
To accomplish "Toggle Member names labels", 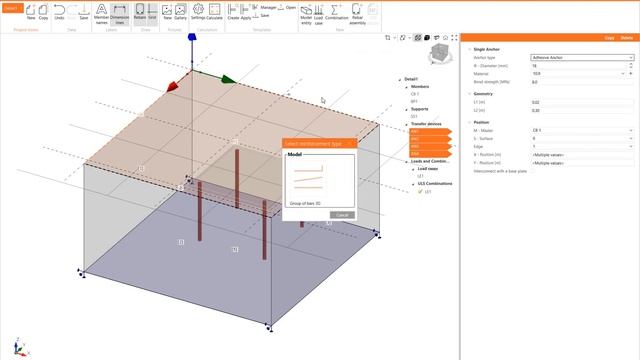I will pyautogui.click(x=101, y=14).
